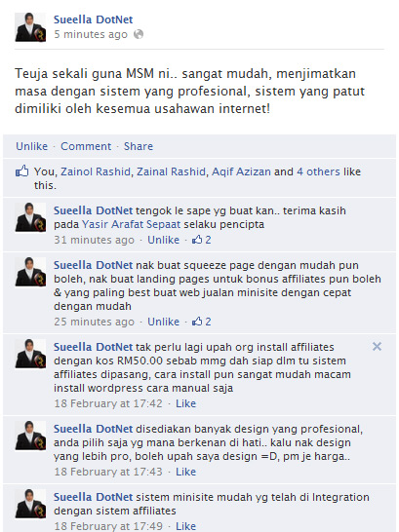The width and height of the screenshot is (399, 532).
Task: Like the 18 February 17:43 comment
Action: tap(185, 472)
